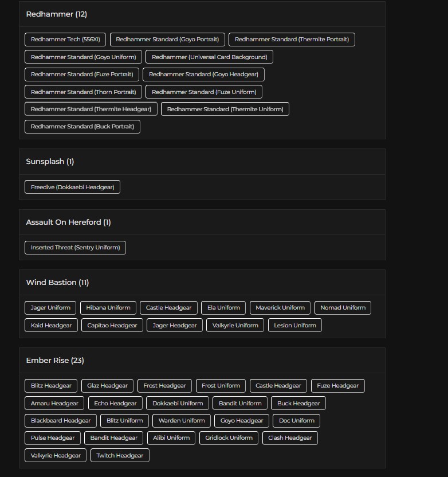Select the Nomad Uniform tag

[343, 308]
